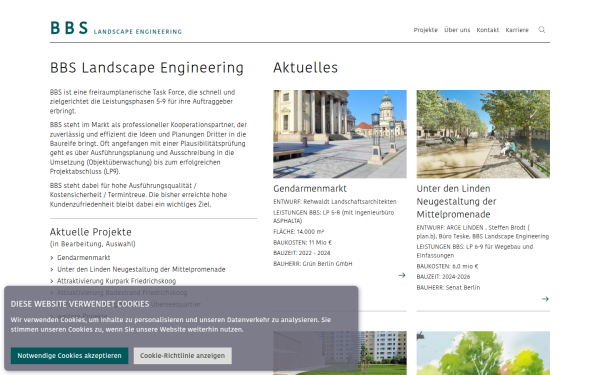The height and width of the screenshot is (375, 600).
Task: Select text BAUHERR: Grün Berlin GmbH
Action: click(x=313, y=264)
